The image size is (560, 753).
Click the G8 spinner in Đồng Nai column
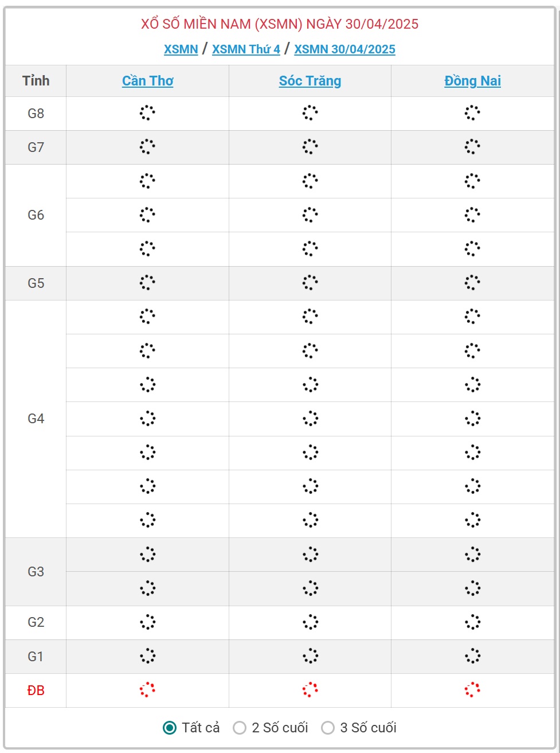472,113
